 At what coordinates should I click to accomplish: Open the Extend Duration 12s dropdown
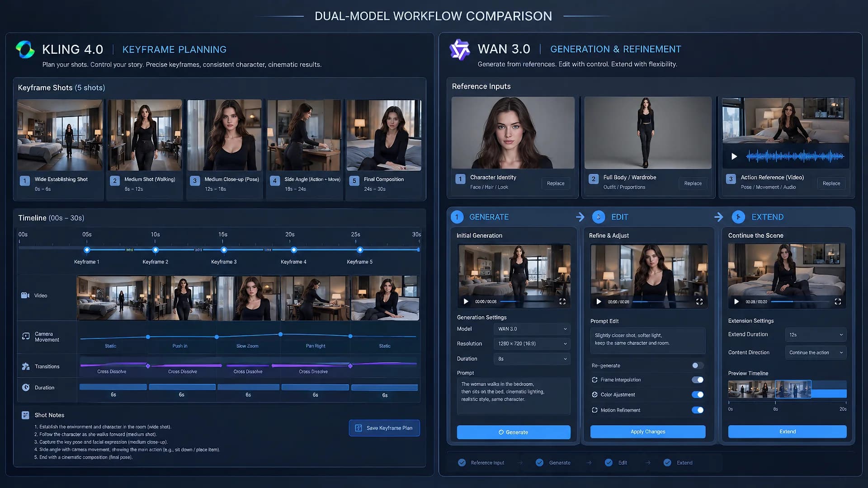pyautogui.click(x=816, y=335)
